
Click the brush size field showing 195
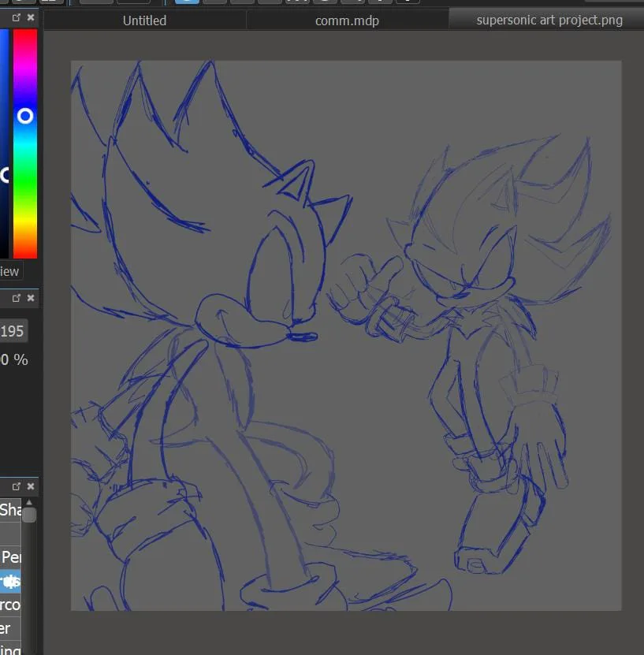(x=13, y=331)
